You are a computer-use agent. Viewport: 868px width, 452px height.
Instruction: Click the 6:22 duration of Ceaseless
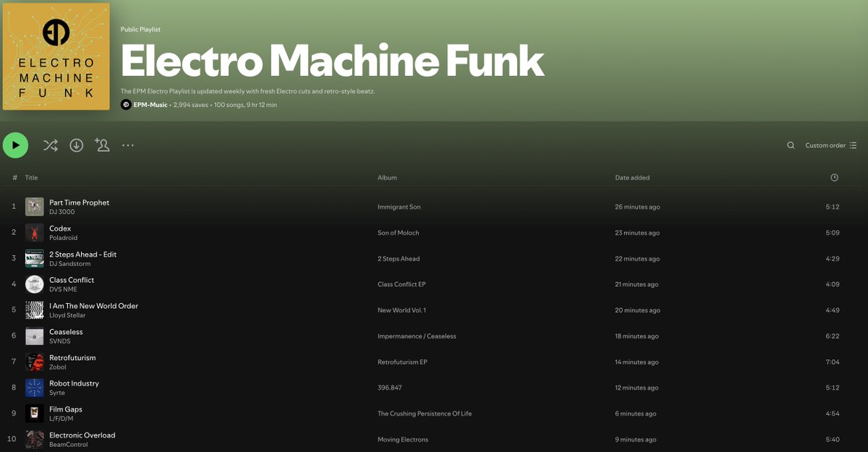click(832, 336)
